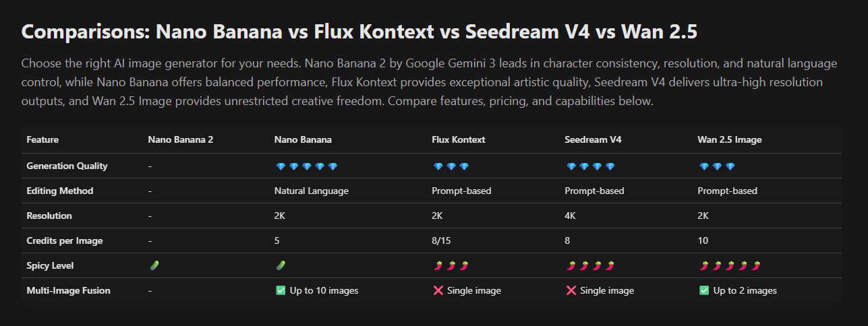Click the green checkmark for Up to 2 images
Viewport: 868px width, 326px height.
point(704,290)
